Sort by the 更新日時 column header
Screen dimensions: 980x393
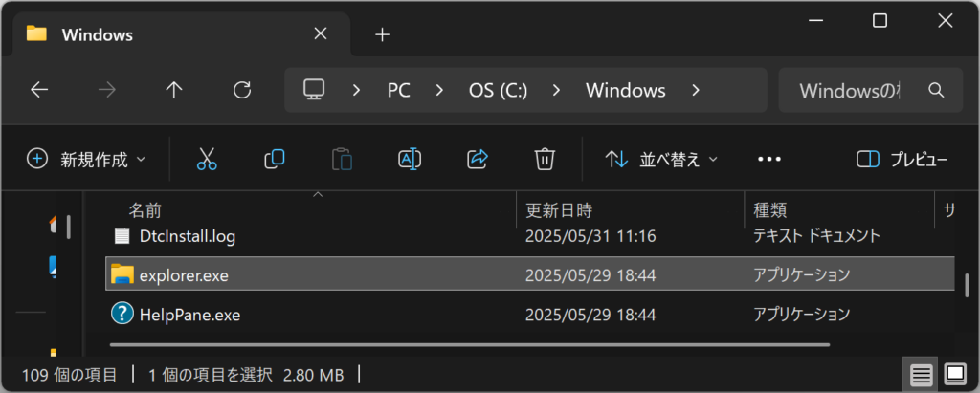pyautogui.click(x=558, y=210)
